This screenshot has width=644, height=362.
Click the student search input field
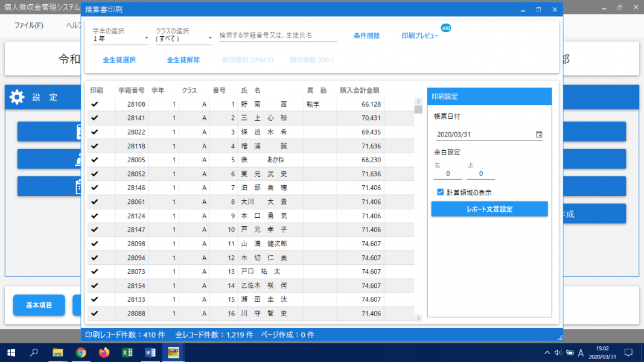pos(278,36)
